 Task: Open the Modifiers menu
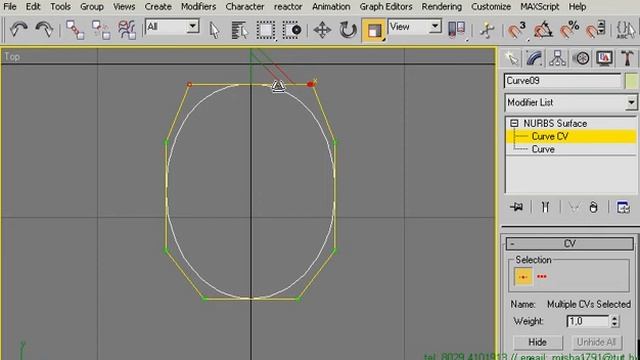click(x=199, y=7)
